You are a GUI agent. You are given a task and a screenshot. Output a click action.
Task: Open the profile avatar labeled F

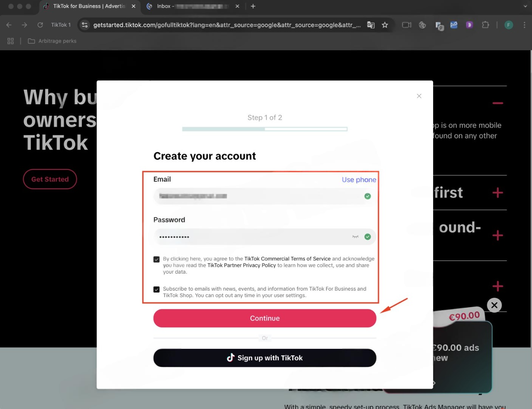[508, 25]
